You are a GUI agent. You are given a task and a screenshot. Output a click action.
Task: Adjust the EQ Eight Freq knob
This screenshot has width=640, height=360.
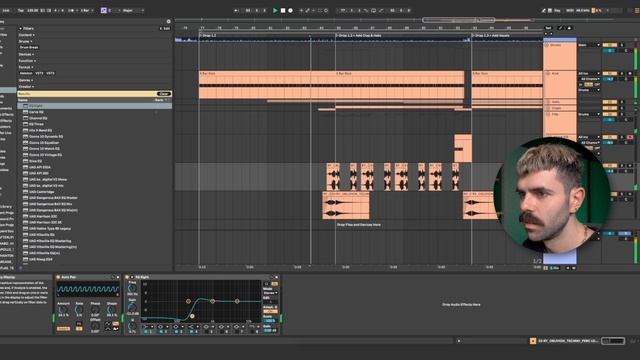coord(132,289)
